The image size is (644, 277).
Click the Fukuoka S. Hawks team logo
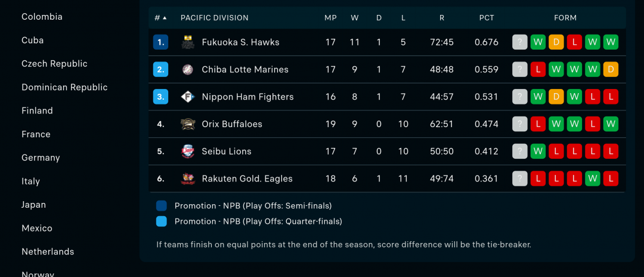point(188,42)
